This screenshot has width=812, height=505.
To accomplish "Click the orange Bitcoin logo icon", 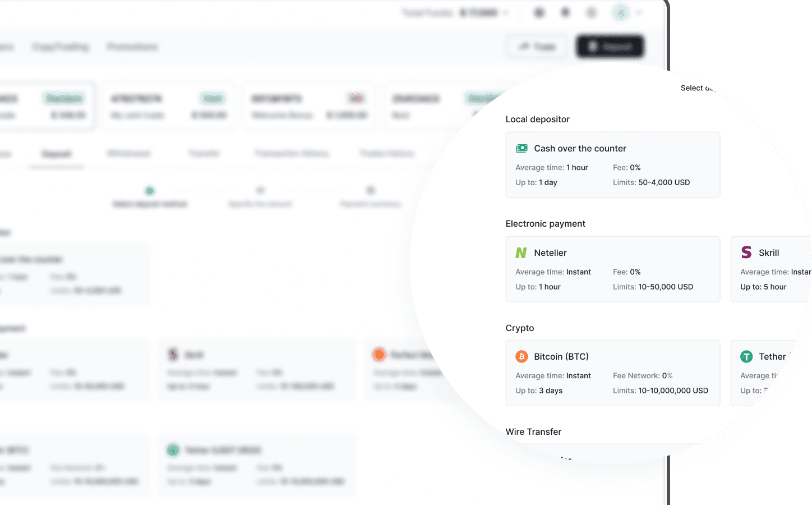I will [x=522, y=357].
